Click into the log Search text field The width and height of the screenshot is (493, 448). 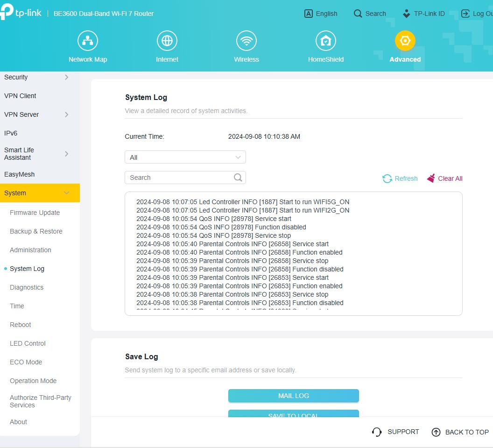coord(180,178)
